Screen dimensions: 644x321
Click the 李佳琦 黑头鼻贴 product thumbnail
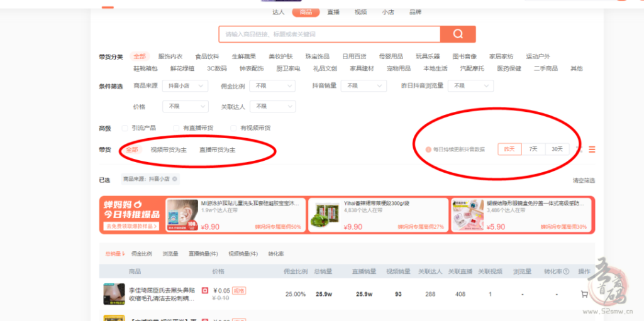pyautogui.click(x=114, y=294)
